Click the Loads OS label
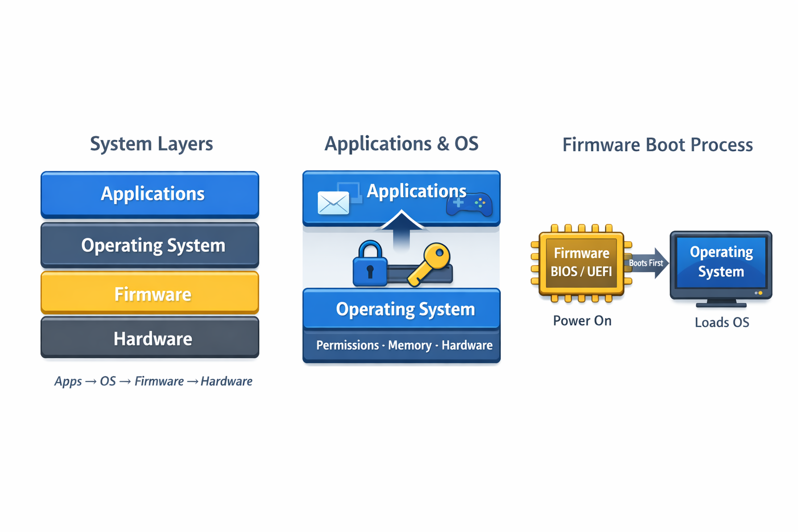 click(x=722, y=322)
